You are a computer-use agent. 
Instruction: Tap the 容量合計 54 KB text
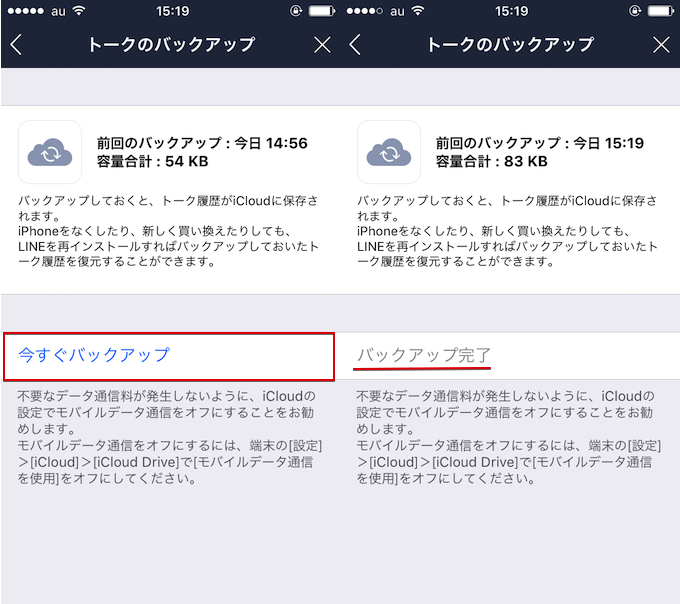tap(153, 161)
